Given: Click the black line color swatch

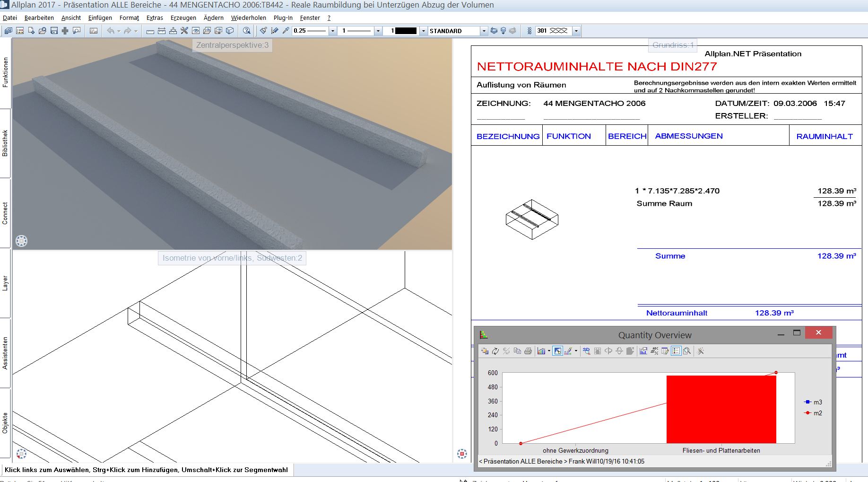Looking at the screenshot, I should pyautogui.click(x=406, y=31).
